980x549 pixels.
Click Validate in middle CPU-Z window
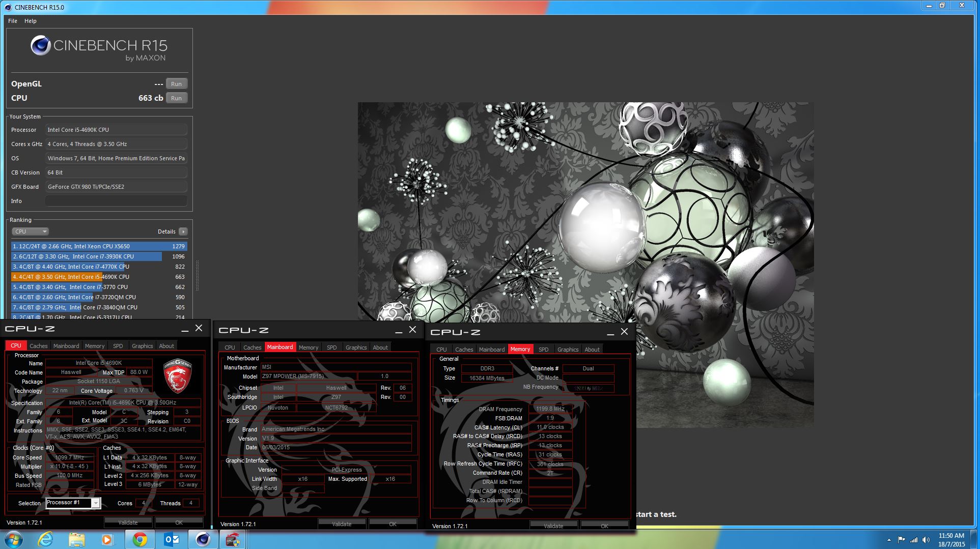coord(342,524)
